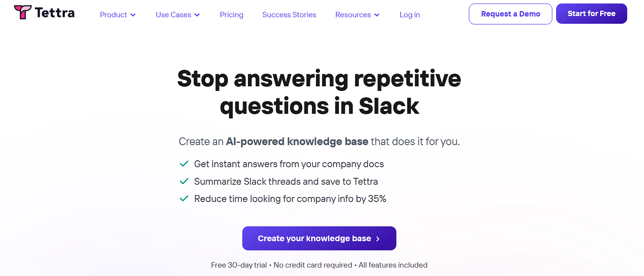Expand the Resources dropdown chevron

(x=377, y=15)
